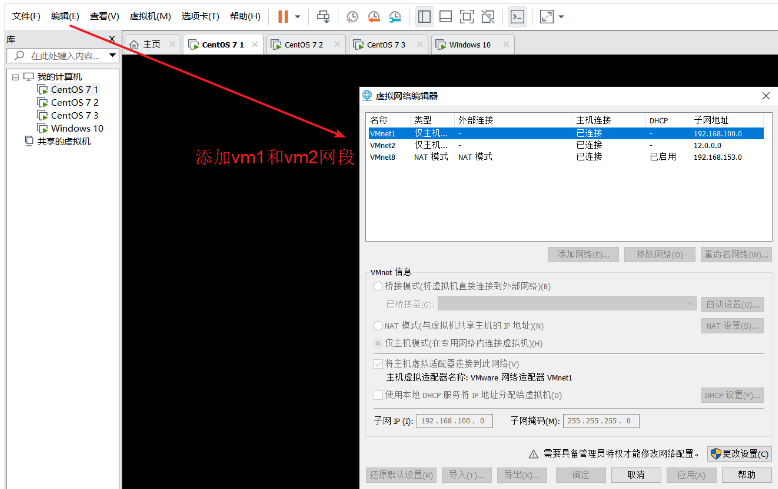Open the 文件(F) menu
The width and height of the screenshot is (778, 489).
coord(26,16)
